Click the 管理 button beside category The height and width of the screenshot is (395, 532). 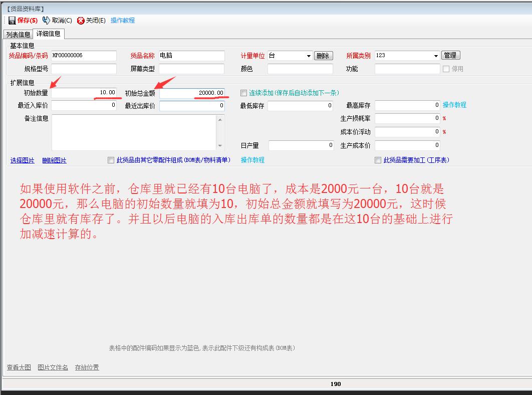[450, 55]
